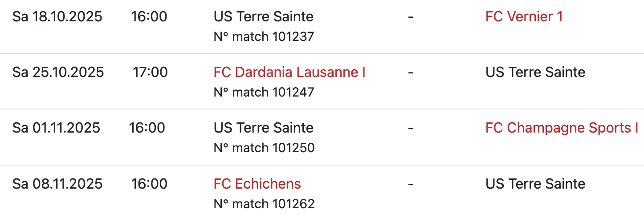This screenshot has width=644, height=218.
Task: Open the FC Vernier 1 team link
Action: click(x=524, y=17)
